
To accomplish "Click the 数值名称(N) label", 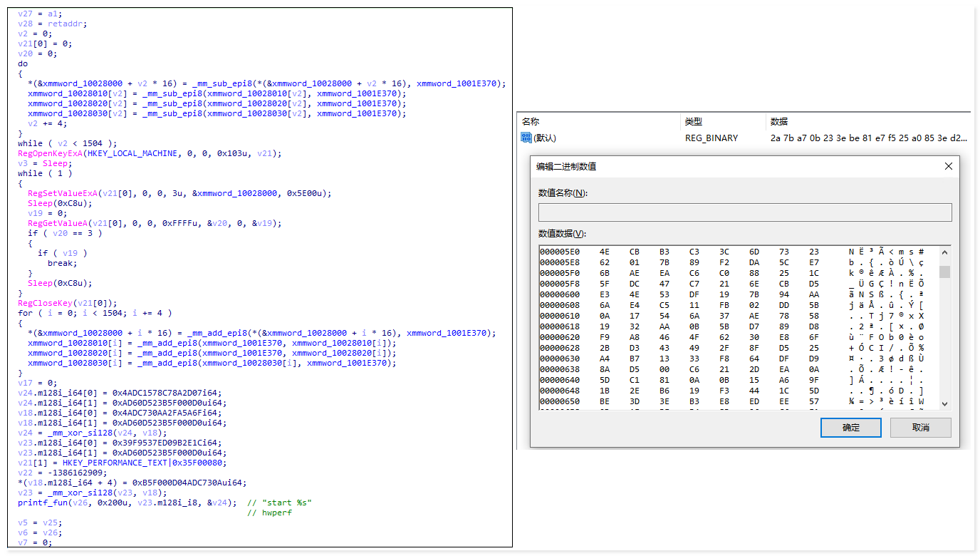I will [563, 193].
